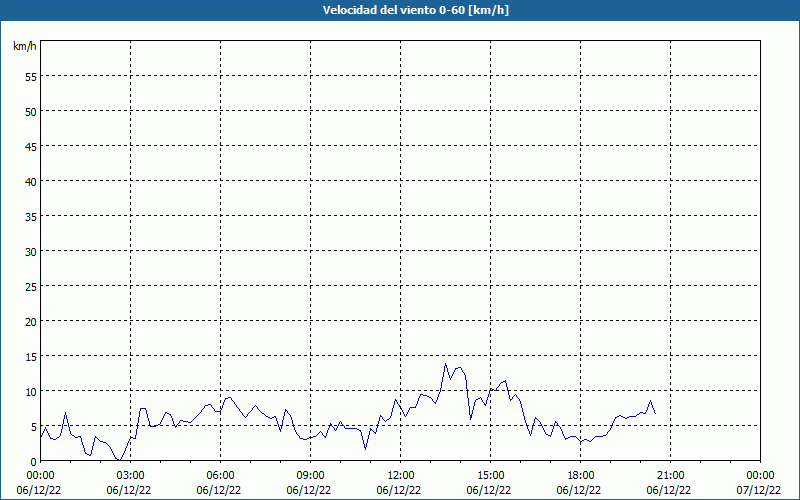The height and width of the screenshot is (500, 800).
Task: Click the wind speed minimum near 02:40
Action: pyautogui.click(x=119, y=460)
